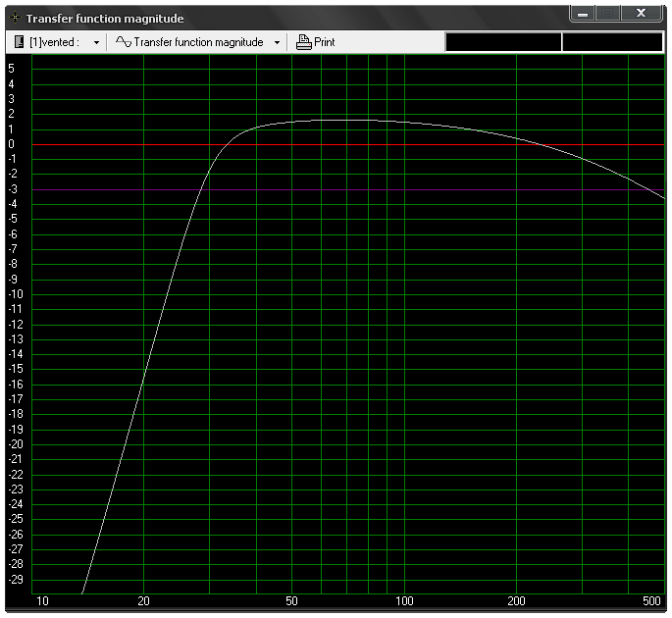This screenshot has width=672, height=618.
Task: Click the 500 label on the frequency axis
Action: 651,600
